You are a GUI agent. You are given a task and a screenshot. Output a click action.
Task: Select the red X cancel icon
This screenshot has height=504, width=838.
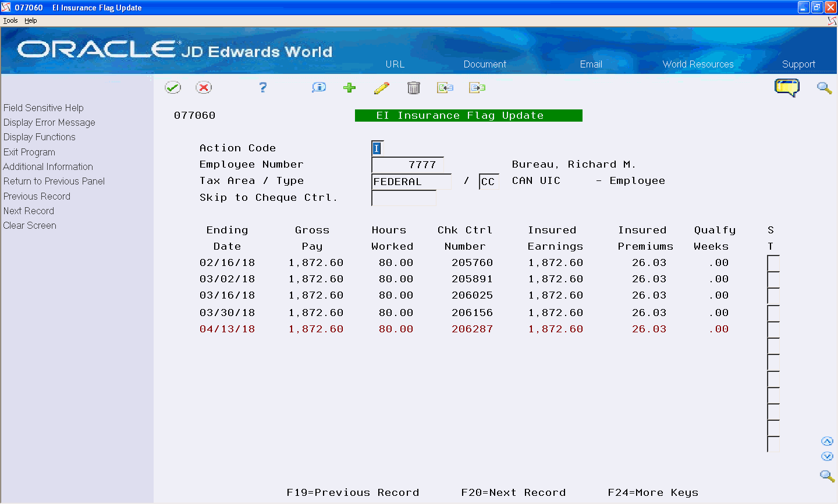pos(204,87)
